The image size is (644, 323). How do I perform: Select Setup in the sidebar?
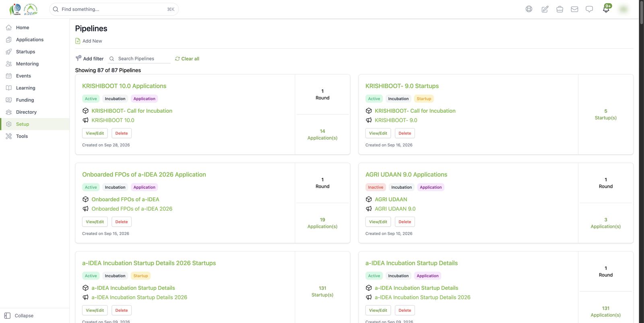pyautogui.click(x=35, y=124)
